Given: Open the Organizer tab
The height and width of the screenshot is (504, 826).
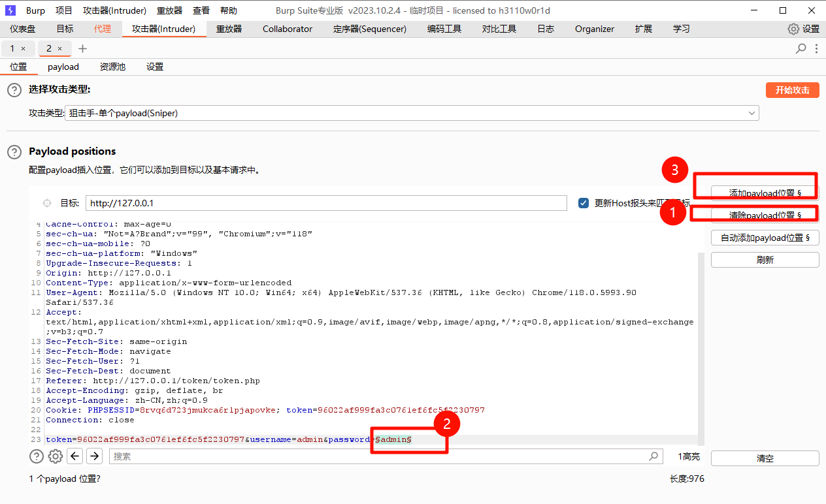Looking at the screenshot, I should pyautogui.click(x=595, y=29).
